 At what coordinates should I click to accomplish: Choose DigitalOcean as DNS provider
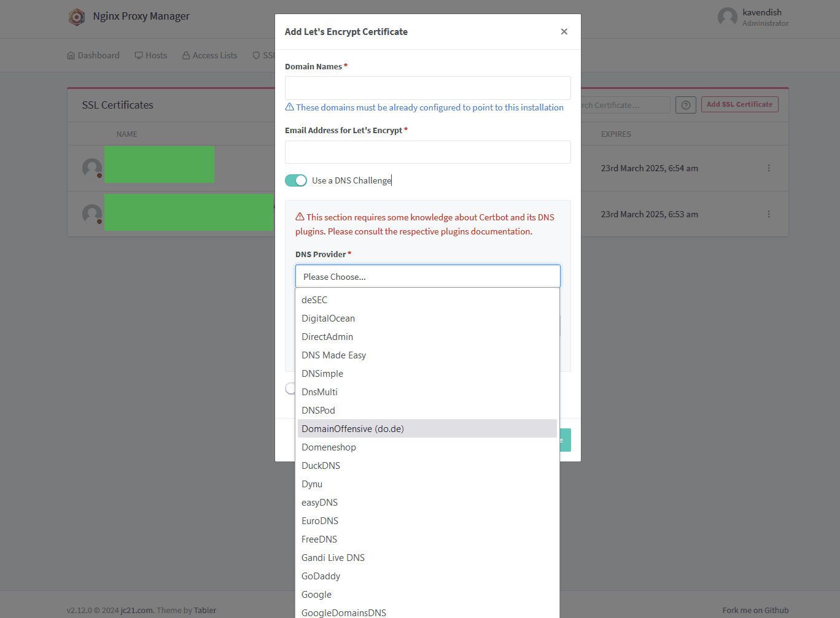pyautogui.click(x=427, y=319)
